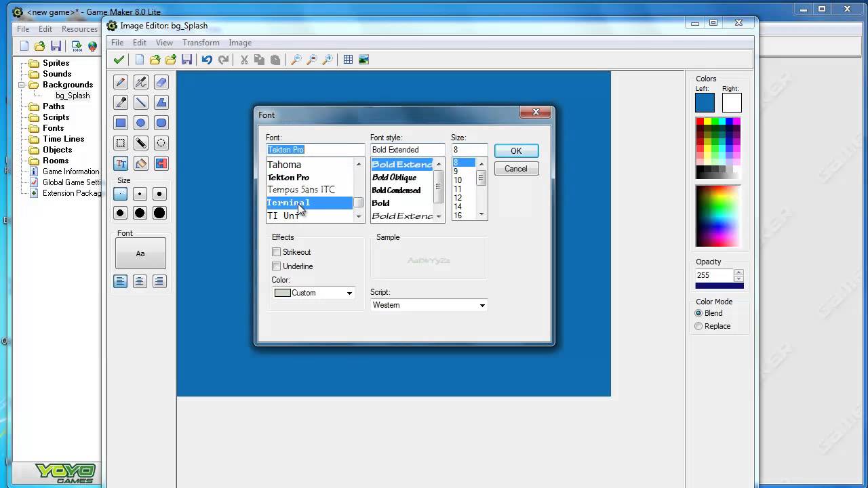Select the Color picker eyedropper tool

click(121, 102)
